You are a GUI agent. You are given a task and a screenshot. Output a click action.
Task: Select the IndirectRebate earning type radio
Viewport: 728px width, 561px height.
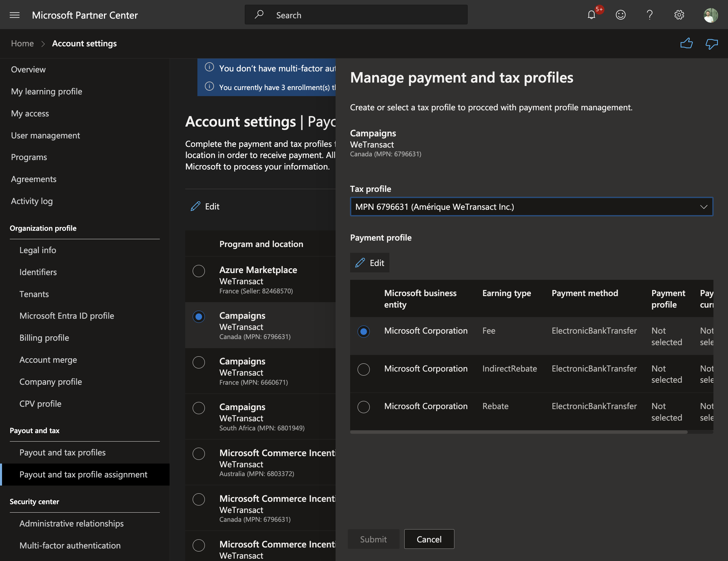coord(364,369)
